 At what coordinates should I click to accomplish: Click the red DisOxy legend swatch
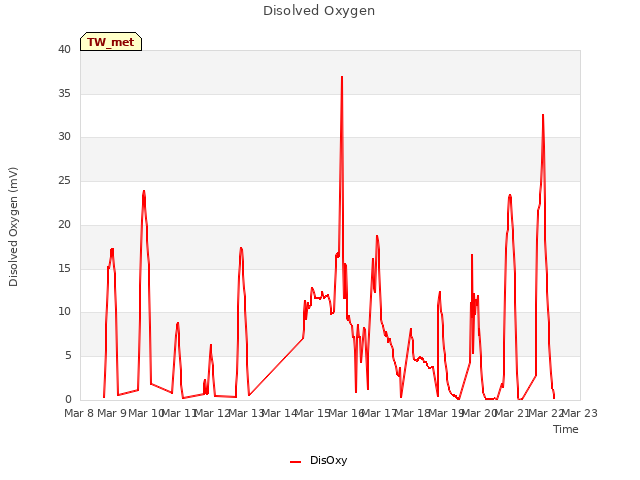tap(296, 462)
